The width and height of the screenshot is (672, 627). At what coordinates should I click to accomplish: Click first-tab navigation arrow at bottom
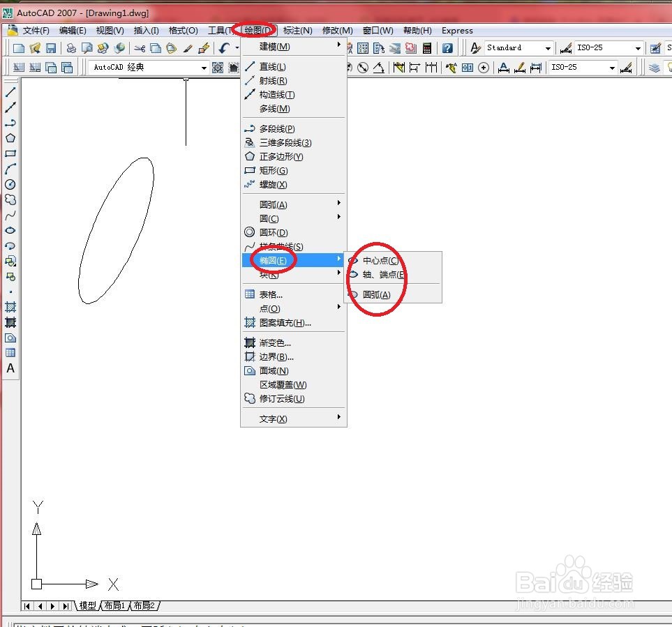(27, 606)
